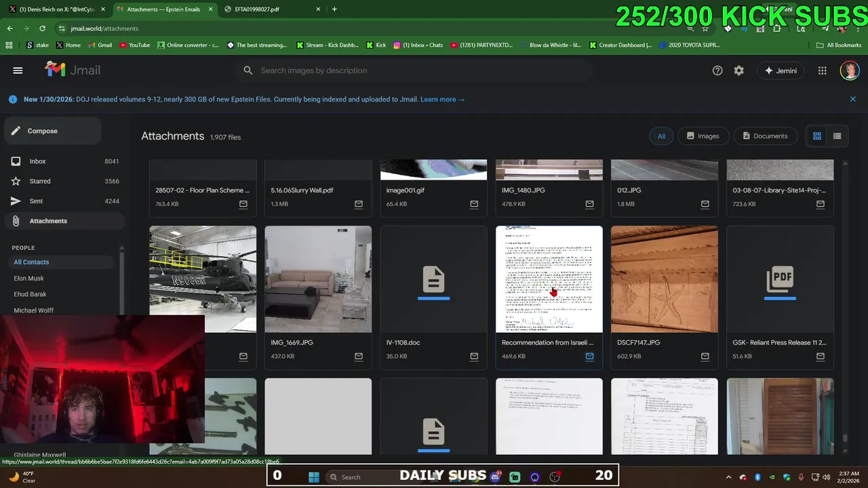Open the profile avatar picture

(850, 70)
